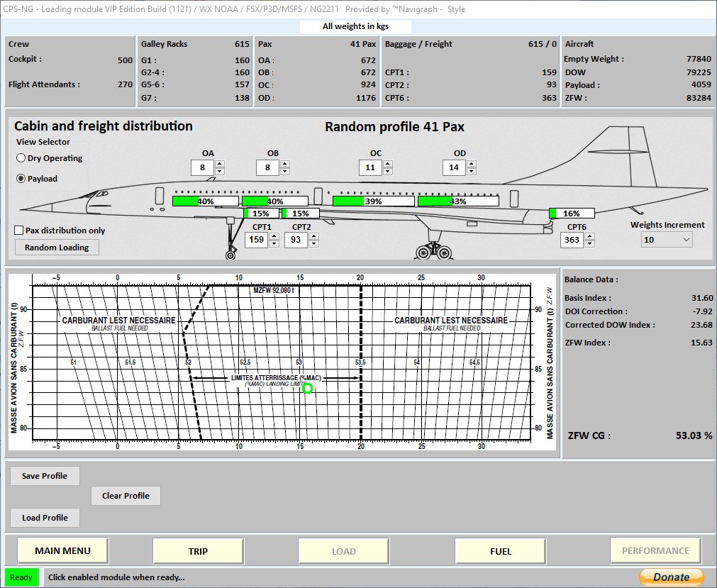The image size is (717, 588).
Task: Decrease OD pax count with down arrow
Action: tap(471, 172)
